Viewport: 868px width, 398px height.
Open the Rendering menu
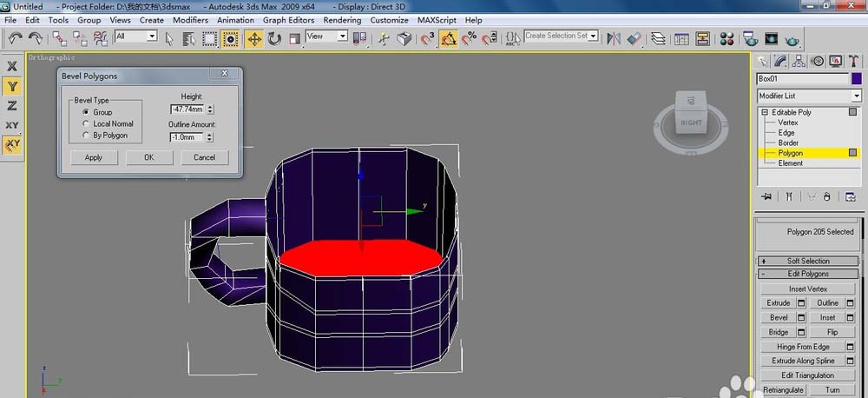(x=342, y=20)
